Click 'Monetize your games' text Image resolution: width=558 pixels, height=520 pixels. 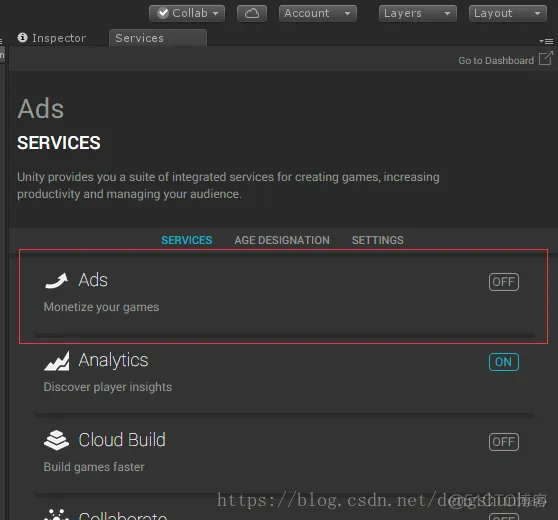tap(101, 307)
